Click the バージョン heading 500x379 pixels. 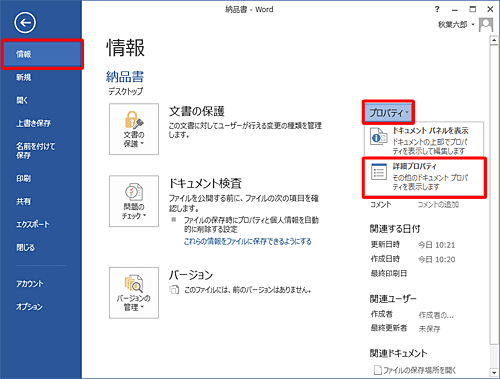[x=191, y=275]
